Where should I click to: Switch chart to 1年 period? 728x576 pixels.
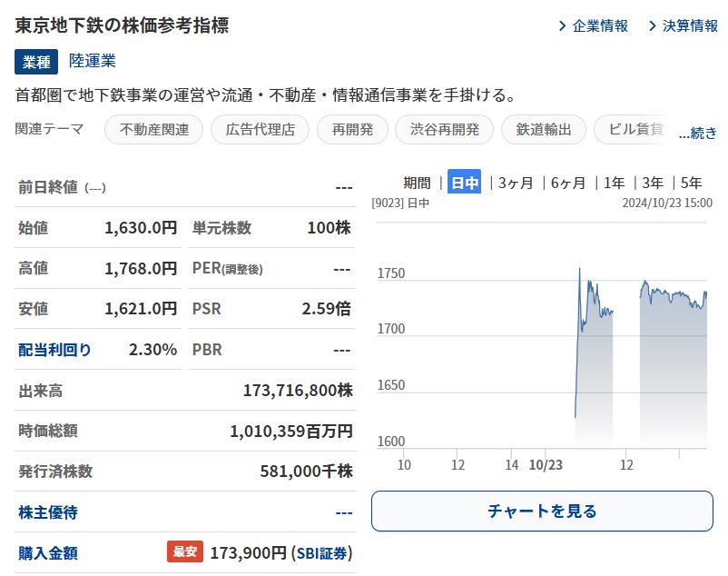614,183
